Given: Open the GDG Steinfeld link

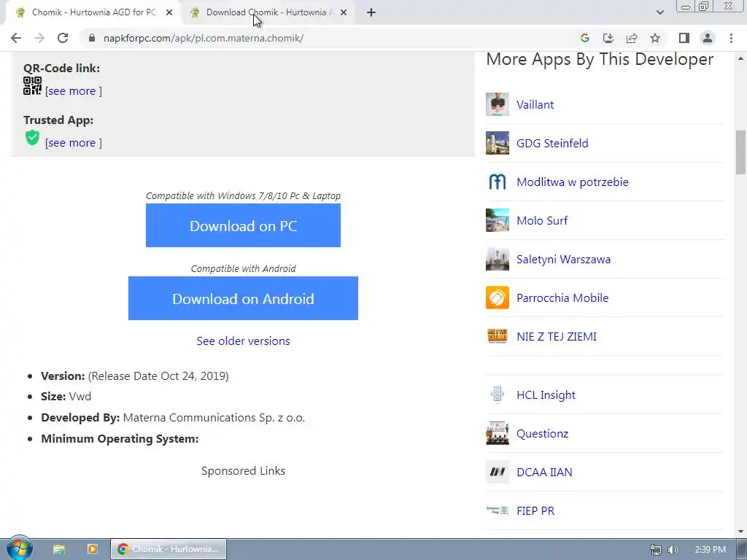Looking at the screenshot, I should 552,144.
